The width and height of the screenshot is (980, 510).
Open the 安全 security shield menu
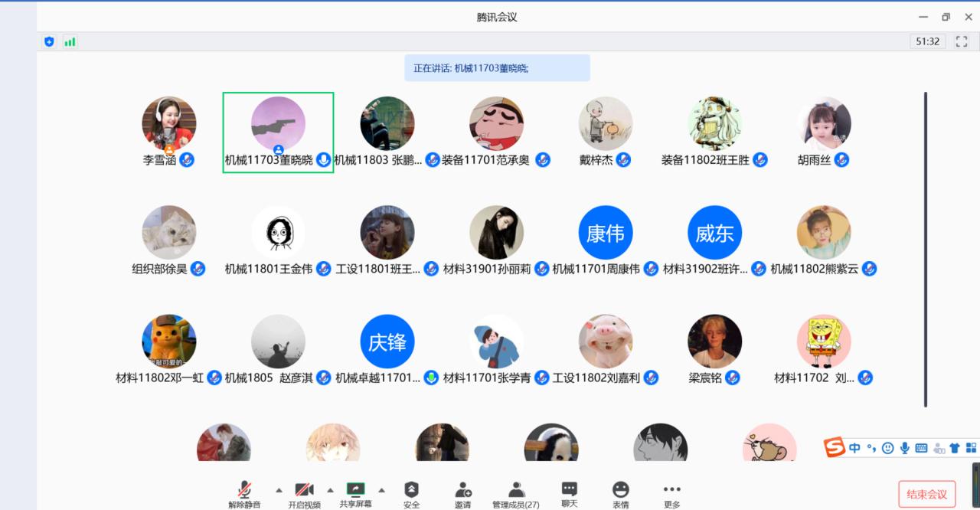pyautogui.click(x=411, y=492)
